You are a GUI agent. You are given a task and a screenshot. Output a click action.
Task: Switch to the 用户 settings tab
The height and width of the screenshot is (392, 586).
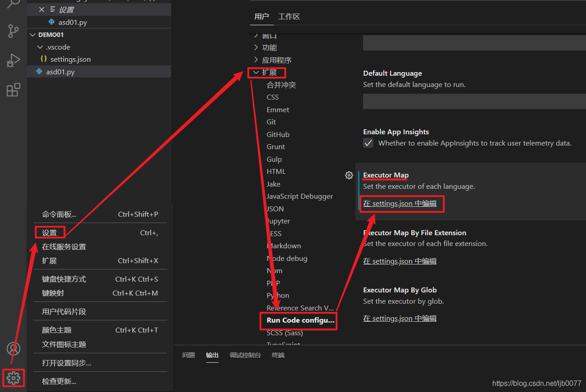pyautogui.click(x=261, y=17)
